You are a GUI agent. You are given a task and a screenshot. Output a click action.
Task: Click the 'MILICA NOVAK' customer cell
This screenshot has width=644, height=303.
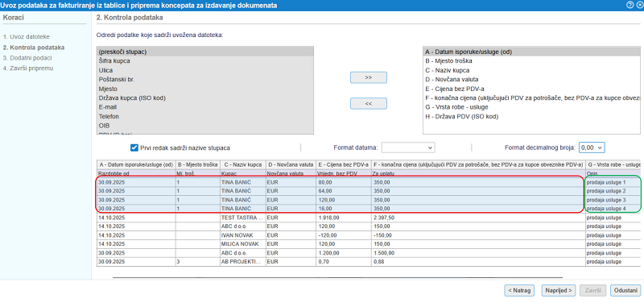point(243,244)
